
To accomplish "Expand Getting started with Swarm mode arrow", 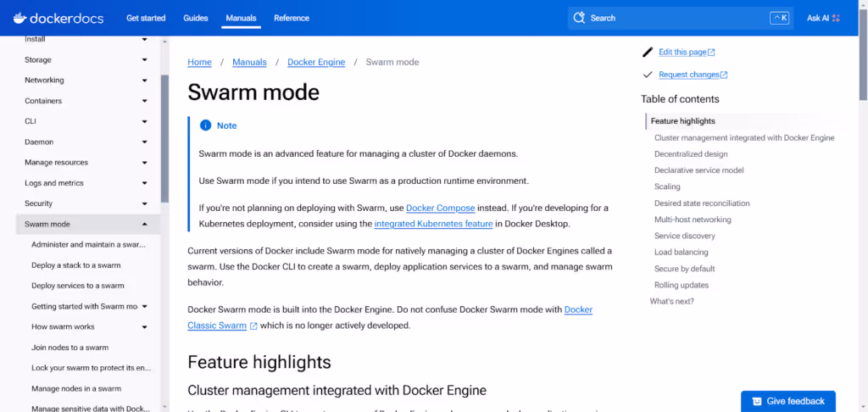I will point(144,306).
